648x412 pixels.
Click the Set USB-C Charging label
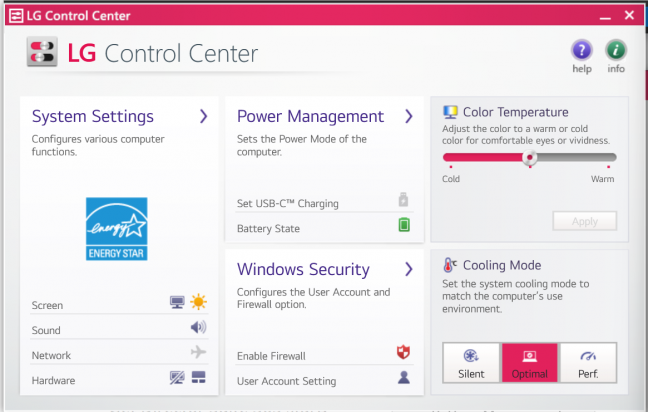pos(288,203)
